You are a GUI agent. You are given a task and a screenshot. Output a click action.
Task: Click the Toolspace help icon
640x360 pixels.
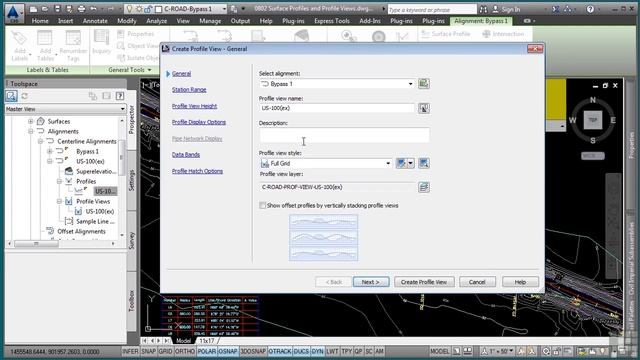(x=120, y=96)
